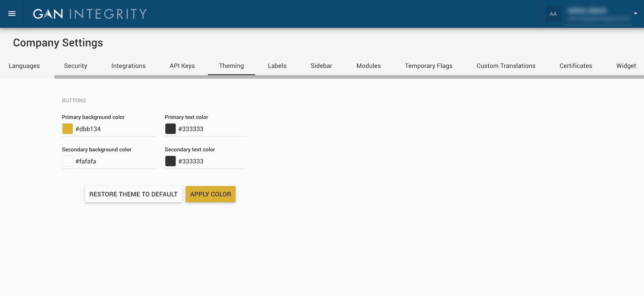Click the Secondary text color label
Screen dimensions: 644x296
[x=190, y=150]
